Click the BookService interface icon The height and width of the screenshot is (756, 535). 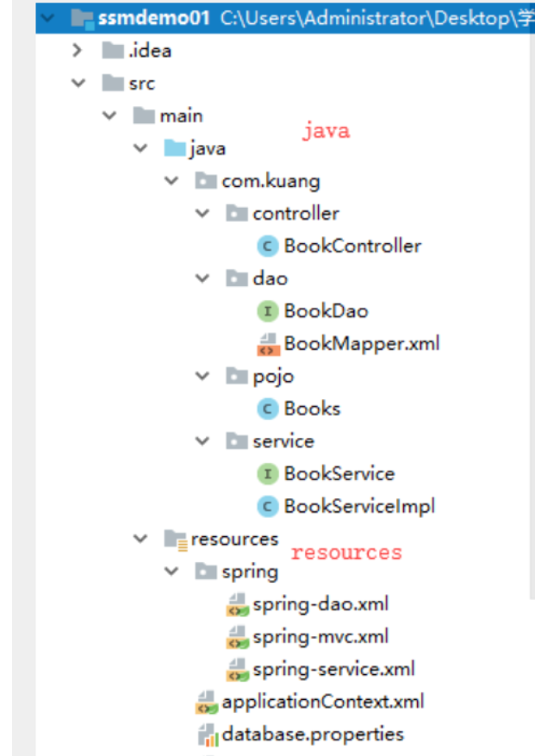pos(267,474)
